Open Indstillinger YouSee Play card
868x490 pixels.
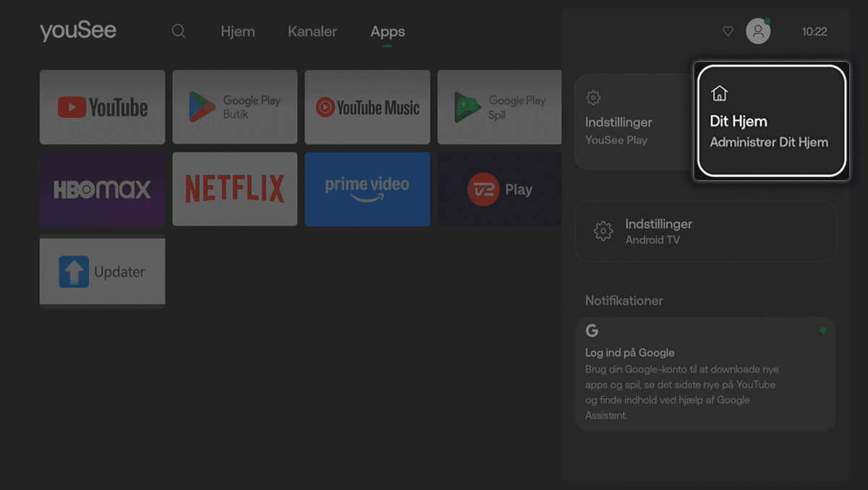pos(634,121)
